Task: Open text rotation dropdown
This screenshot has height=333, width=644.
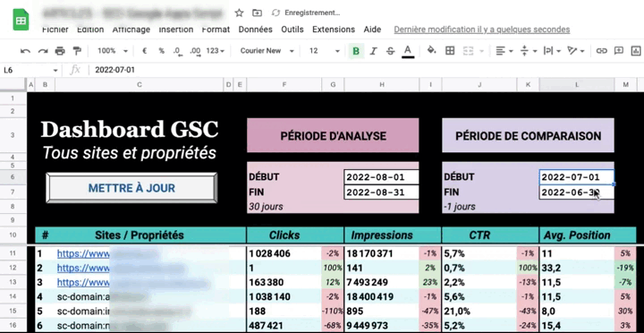Action: tap(576, 50)
